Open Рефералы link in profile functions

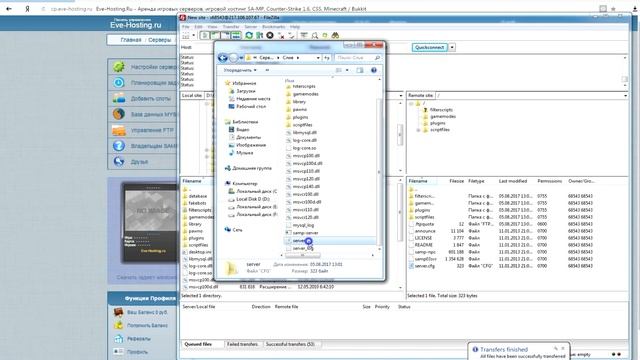[x=139, y=339]
